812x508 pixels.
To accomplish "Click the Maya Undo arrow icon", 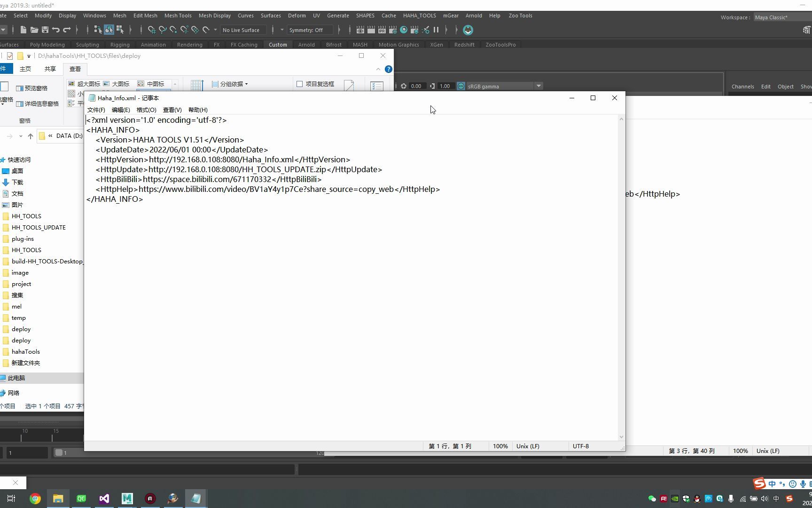I will point(56,30).
